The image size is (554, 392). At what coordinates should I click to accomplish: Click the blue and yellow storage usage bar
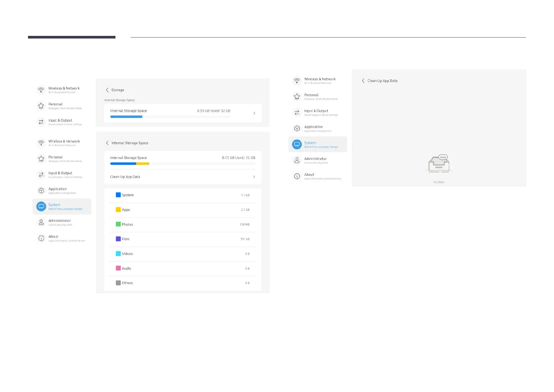tap(130, 164)
